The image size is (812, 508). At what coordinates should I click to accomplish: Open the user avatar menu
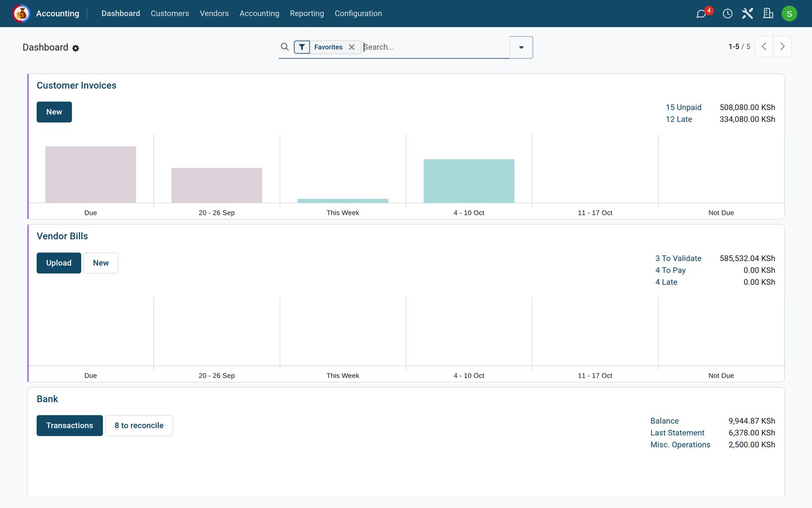point(789,14)
